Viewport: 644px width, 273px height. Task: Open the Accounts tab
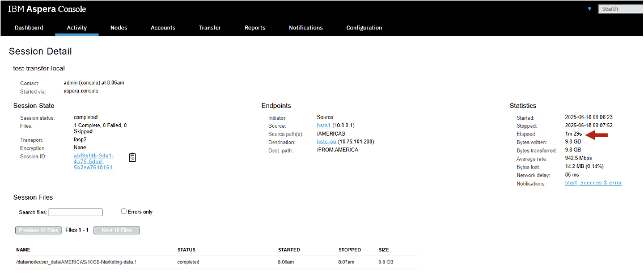click(x=163, y=28)
